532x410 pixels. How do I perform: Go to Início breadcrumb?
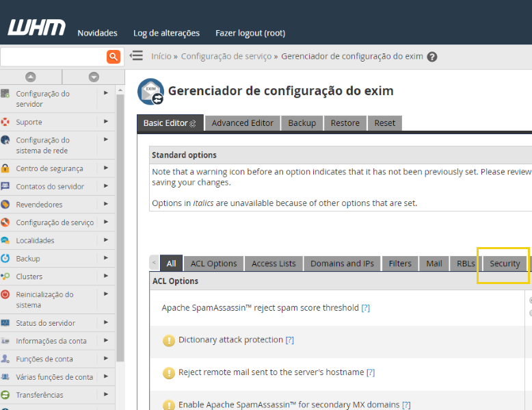point(161,56)
